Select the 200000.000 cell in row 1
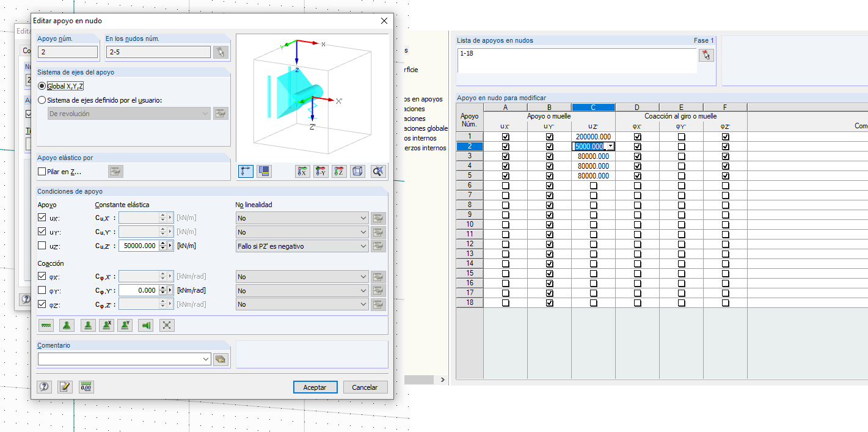 click(x=593, y=137)
